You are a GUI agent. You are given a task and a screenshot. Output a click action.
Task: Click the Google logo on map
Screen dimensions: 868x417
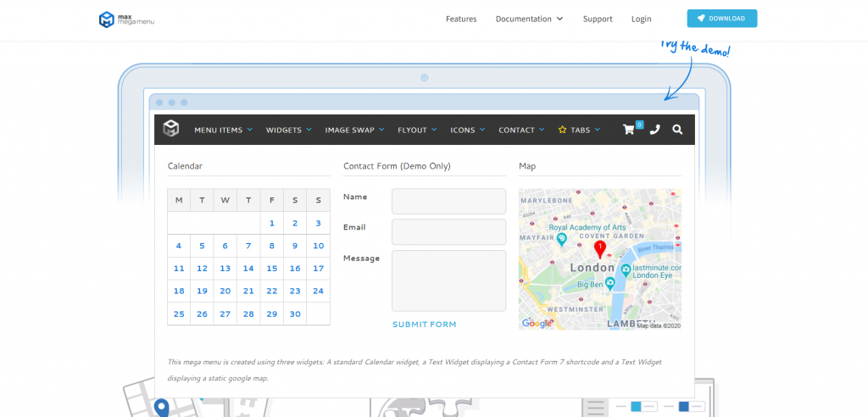[x=536, y=323]
